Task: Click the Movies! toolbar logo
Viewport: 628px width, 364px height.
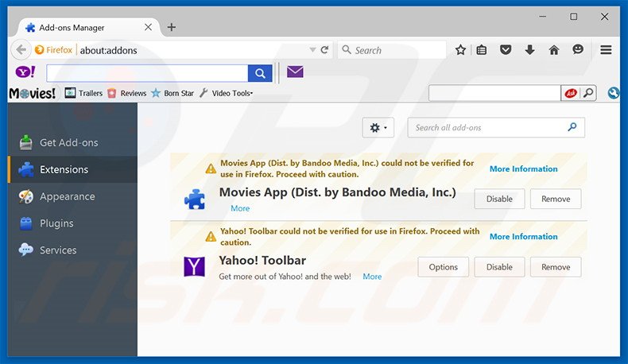Action: pos(32,93)
